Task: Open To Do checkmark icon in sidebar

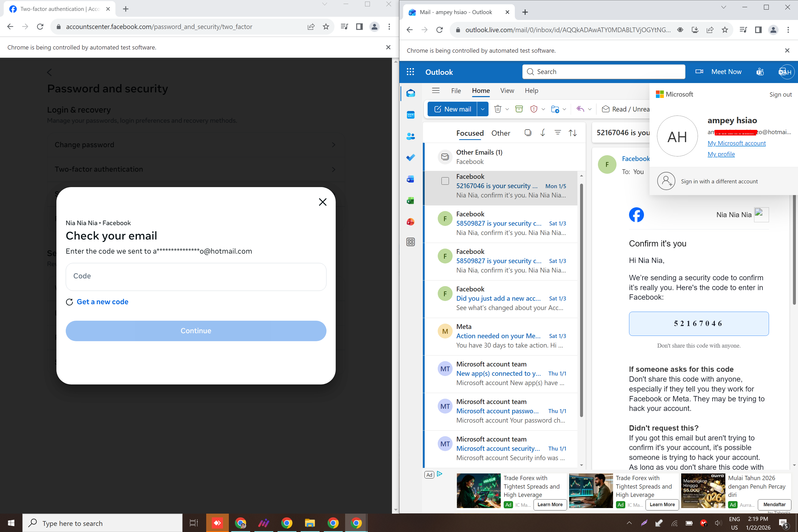Action: 410,158
